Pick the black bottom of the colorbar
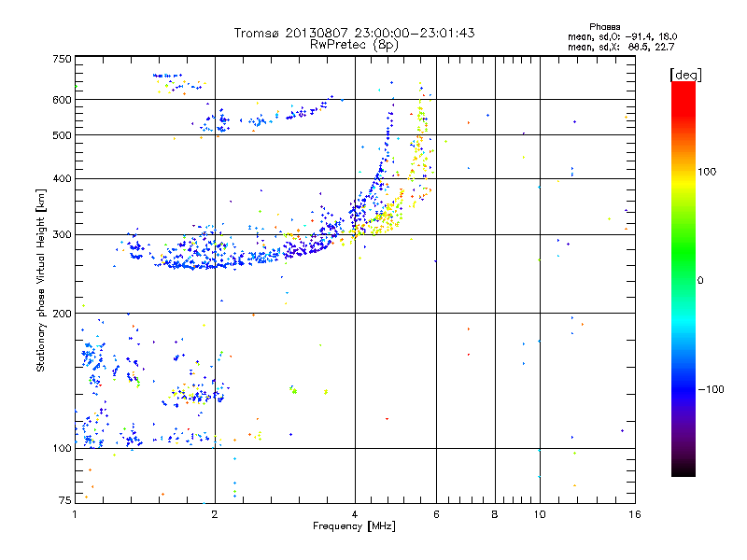Screen dimensions: 747x560 (x=683, y=472)
